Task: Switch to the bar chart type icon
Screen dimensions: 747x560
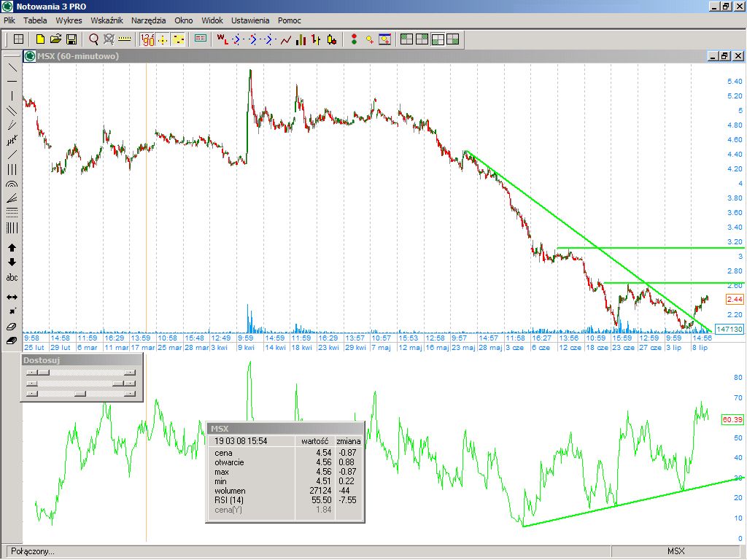Action: (301, 39)
